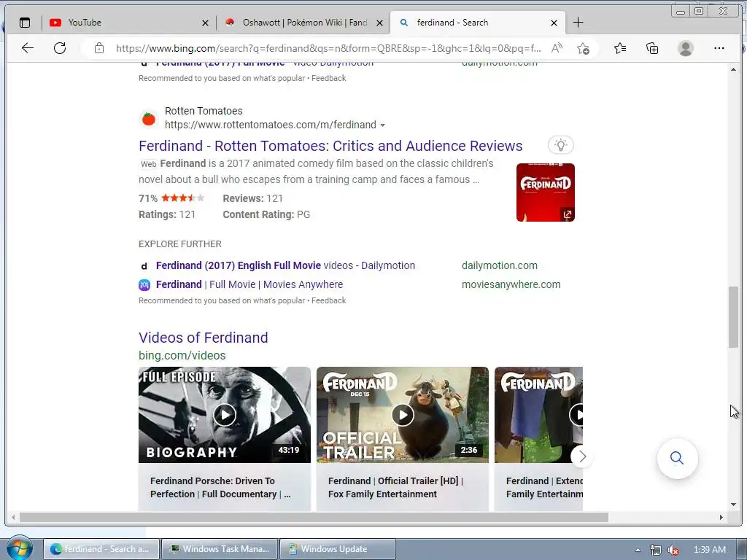This screenshot has height=560, width=747.
Task: Select the ferdinand - Search tab
Action: [x=477, y=23]
